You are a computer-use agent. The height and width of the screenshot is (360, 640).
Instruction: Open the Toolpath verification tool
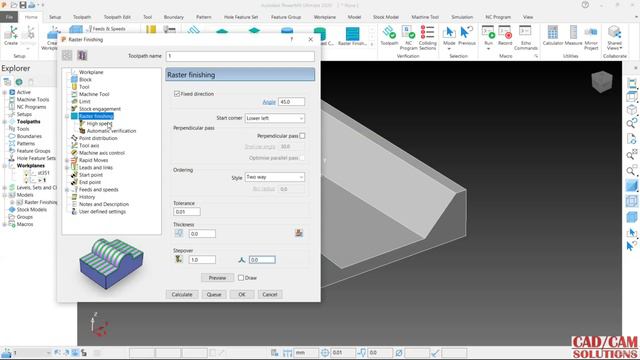pos(389,35)
